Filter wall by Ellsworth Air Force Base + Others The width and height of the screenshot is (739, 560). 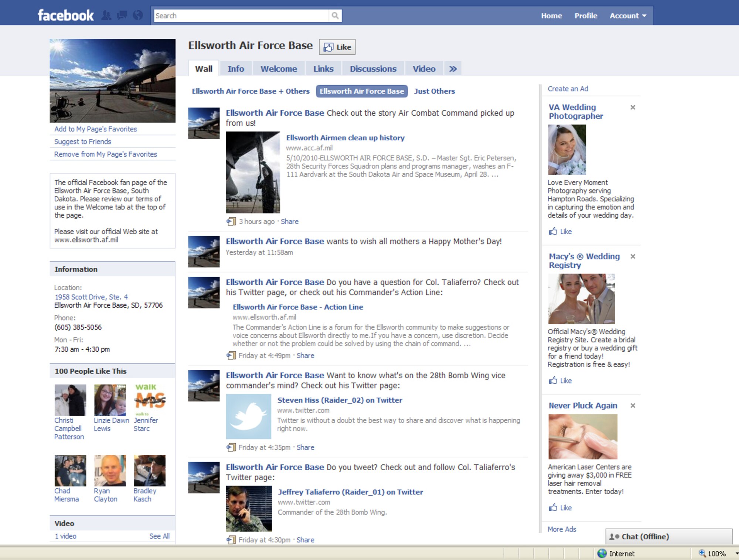tap(251, 91)
